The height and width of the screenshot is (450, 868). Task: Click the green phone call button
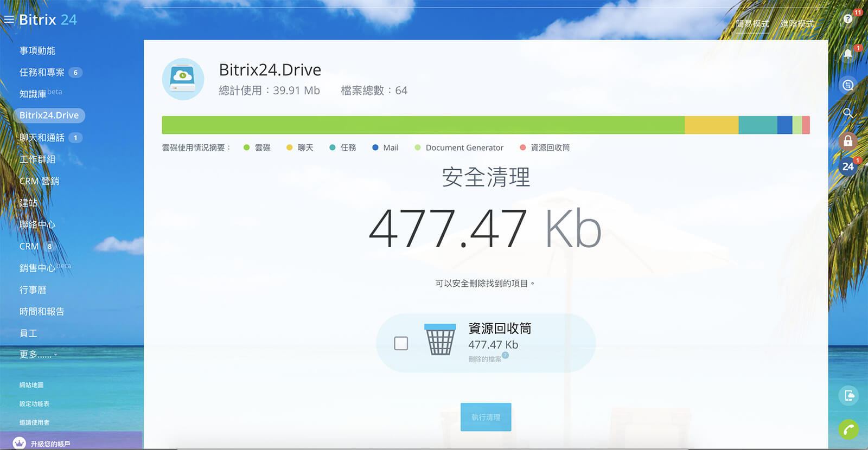coord(849,430)
